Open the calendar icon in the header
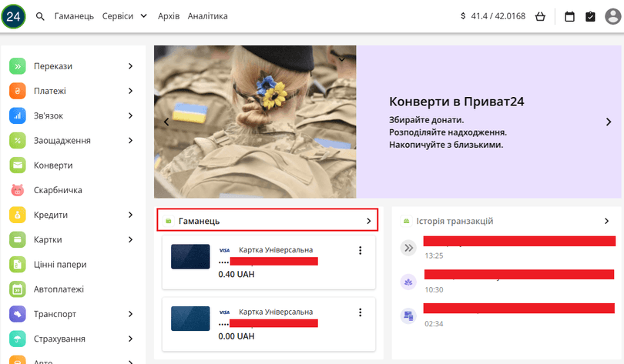Image resolution: width=624 pixels, height=364 pixels. pos(569,16)
